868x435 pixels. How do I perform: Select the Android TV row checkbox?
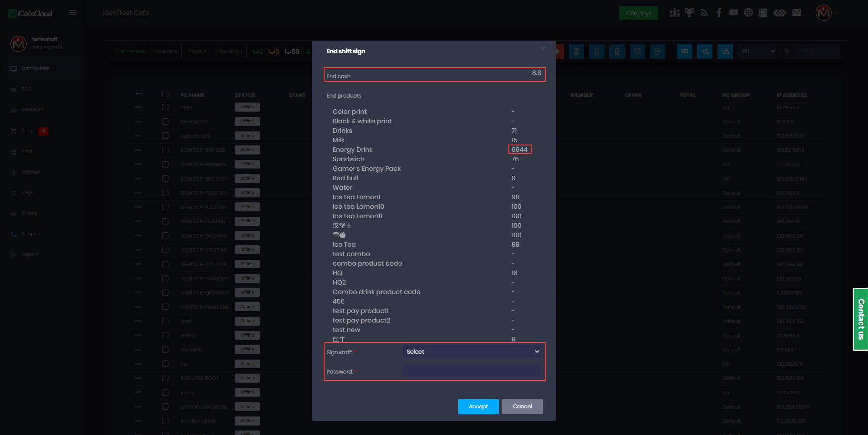(165, 122)
